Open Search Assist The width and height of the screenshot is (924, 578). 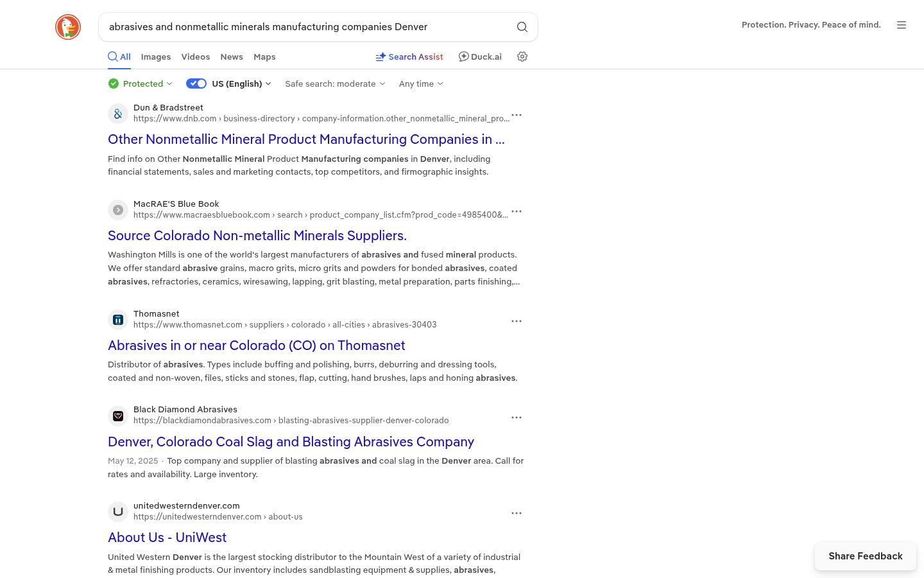pos(409,57)
